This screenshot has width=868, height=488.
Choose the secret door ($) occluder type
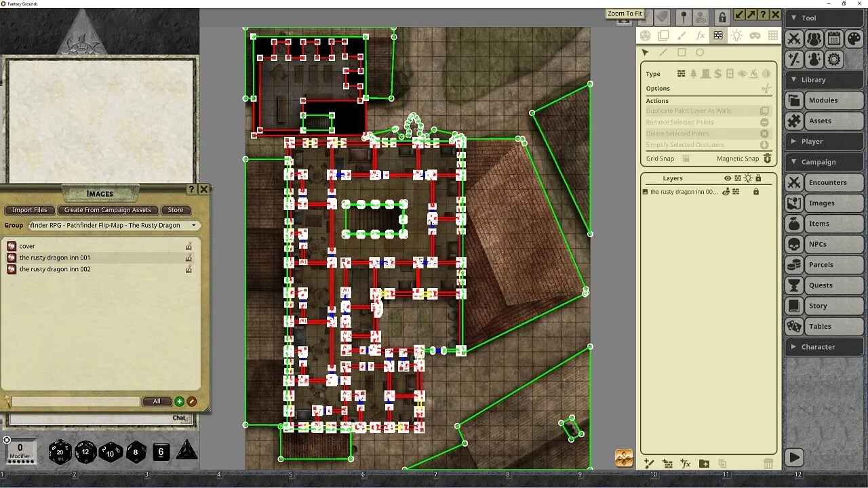718,74
